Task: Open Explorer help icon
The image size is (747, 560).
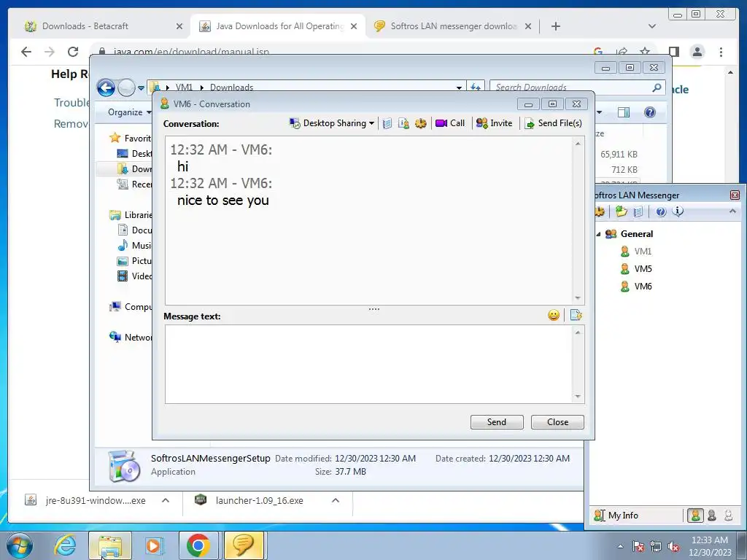Action: (x=650, y=112)
